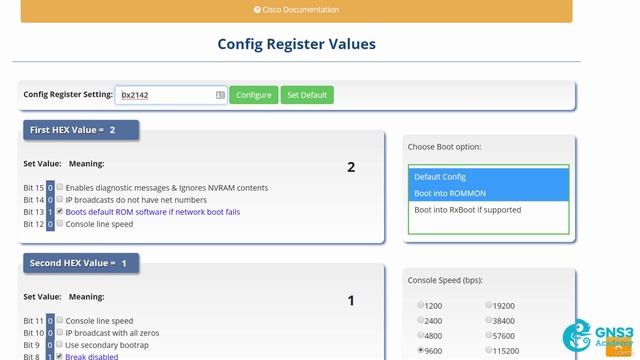Click the Break disabled label text
Screen dimensions: 640x360
point(92,356)
